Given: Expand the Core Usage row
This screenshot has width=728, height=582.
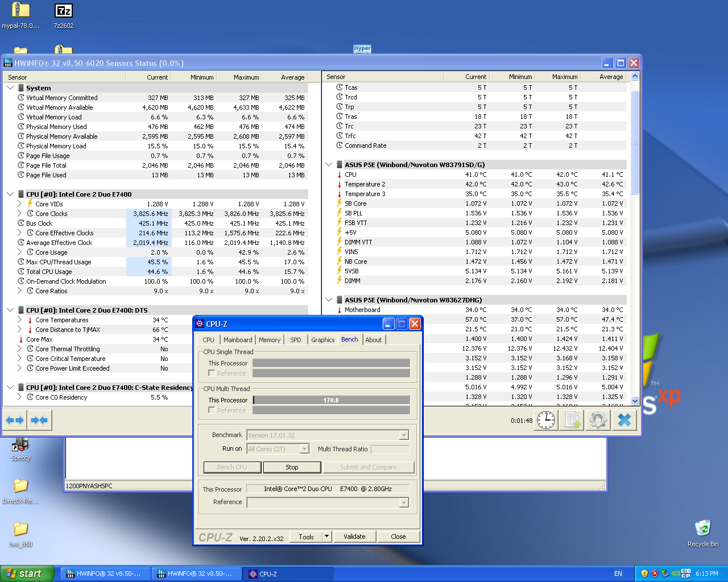Looking at the screenshot, I should [x=19, y=252].
